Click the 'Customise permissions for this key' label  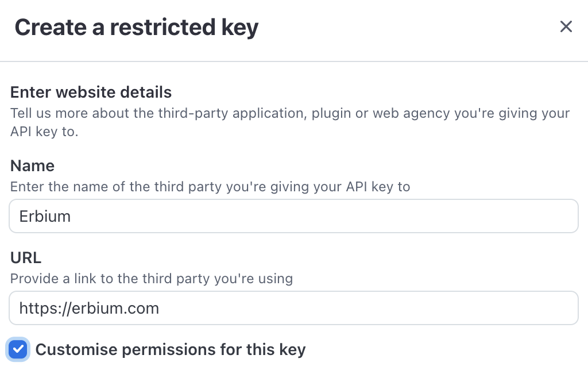(171, 349)
